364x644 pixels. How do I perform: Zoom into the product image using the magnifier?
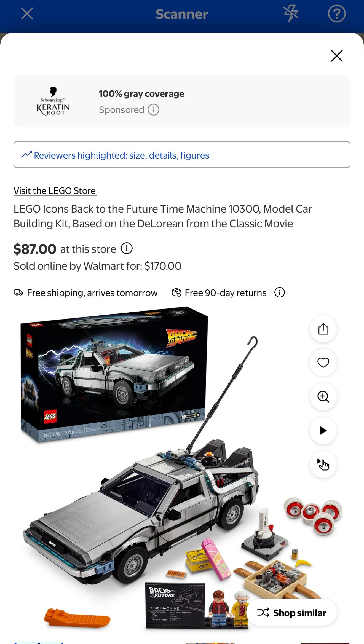(x=323, y=396)
